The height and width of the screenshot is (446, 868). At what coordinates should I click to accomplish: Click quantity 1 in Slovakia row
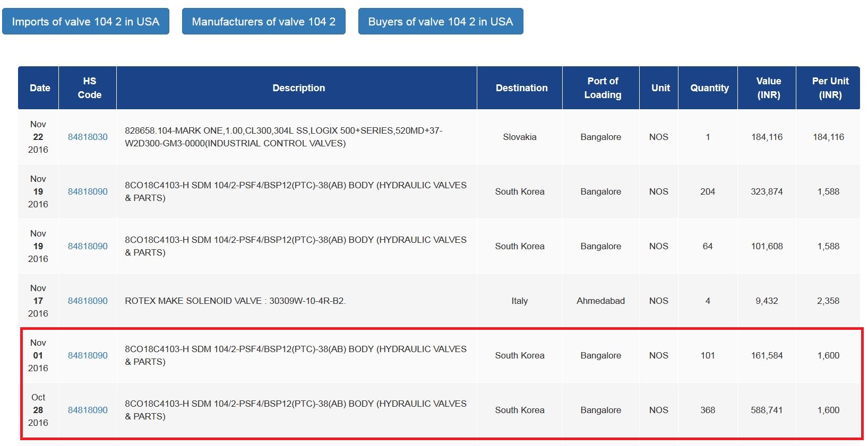pos(708,137)
